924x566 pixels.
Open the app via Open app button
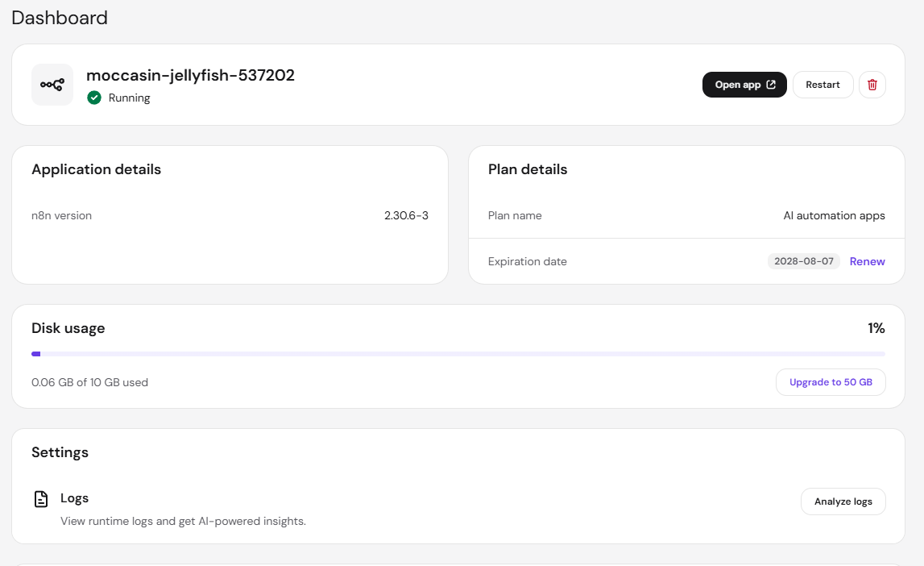[744, 85]
